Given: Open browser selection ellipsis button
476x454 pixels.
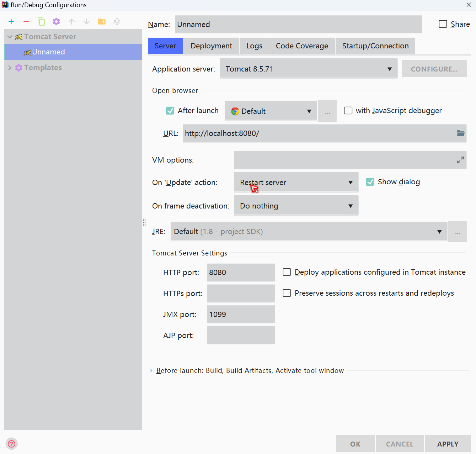Looking at the screenshot, I should [327, 111].
